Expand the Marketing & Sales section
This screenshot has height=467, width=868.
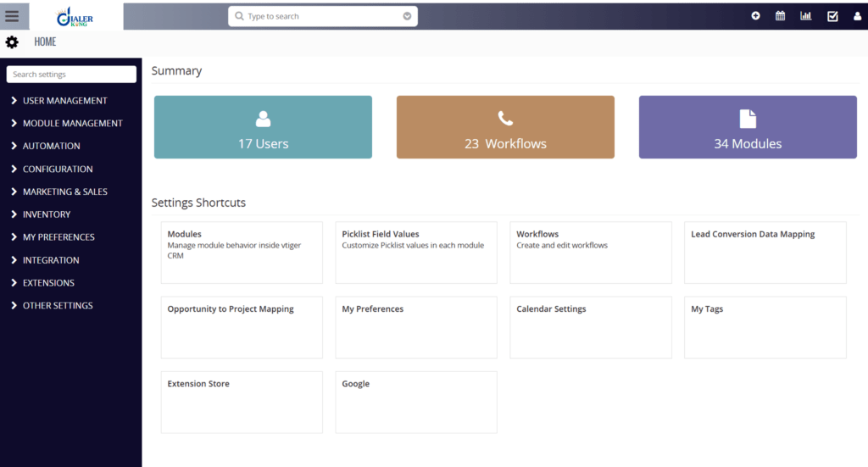point(64,192)
